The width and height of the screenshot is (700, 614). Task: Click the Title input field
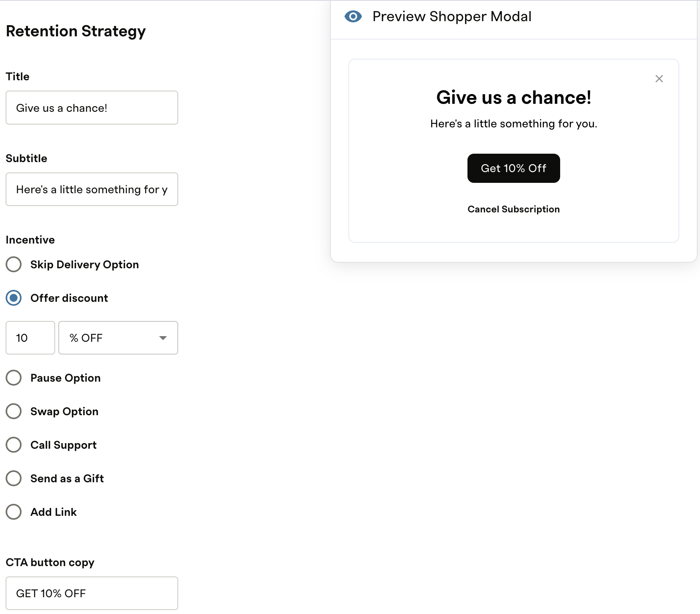pos(92,108)
